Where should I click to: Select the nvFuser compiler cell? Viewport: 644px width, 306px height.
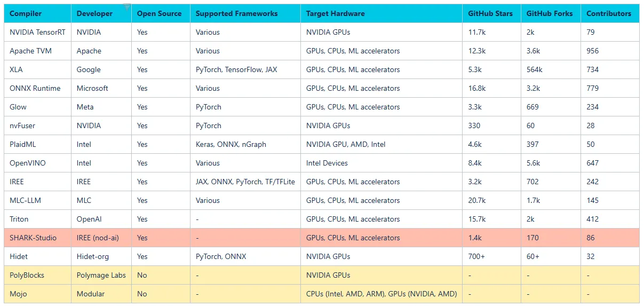coord(38,125)
